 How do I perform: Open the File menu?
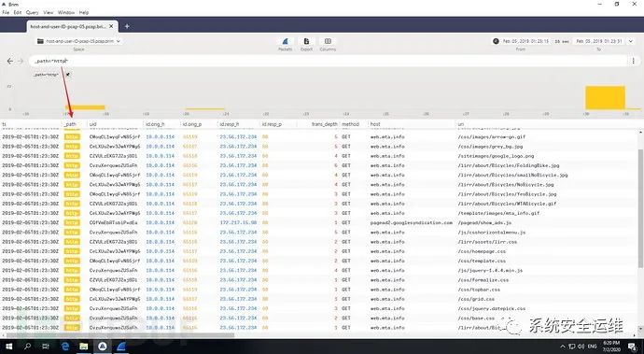(6, 13)
